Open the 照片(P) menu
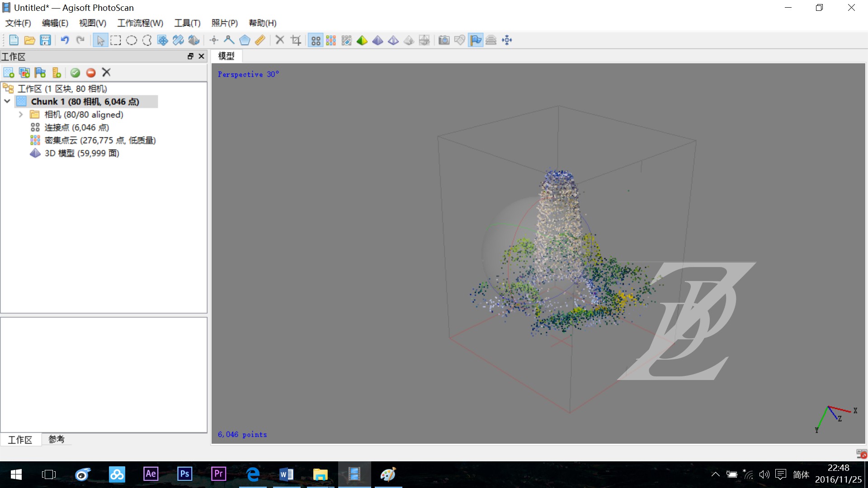The height and width of the screenshot is (488, 868). click(224, 23)
